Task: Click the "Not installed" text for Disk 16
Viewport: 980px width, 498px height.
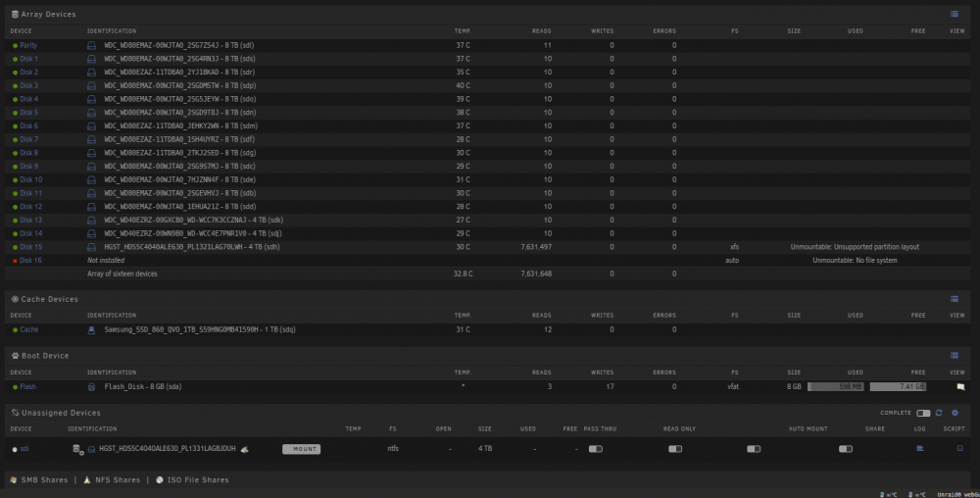Action: click(106, 261)
